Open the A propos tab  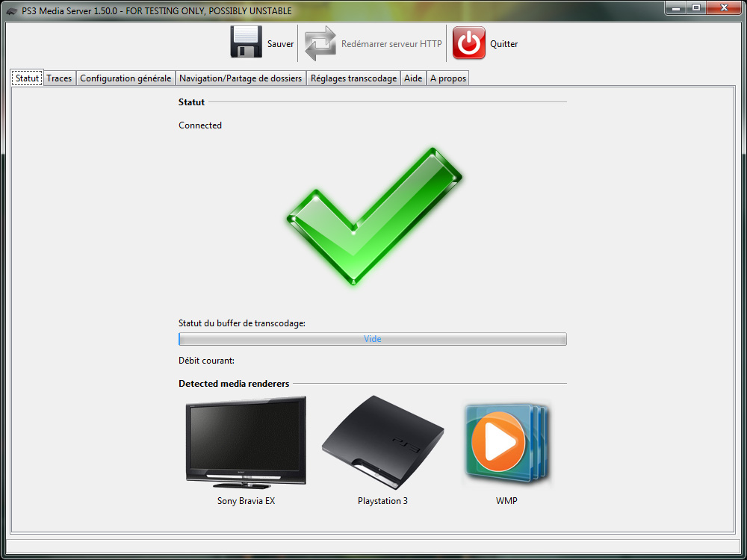(x=447, y=78)
